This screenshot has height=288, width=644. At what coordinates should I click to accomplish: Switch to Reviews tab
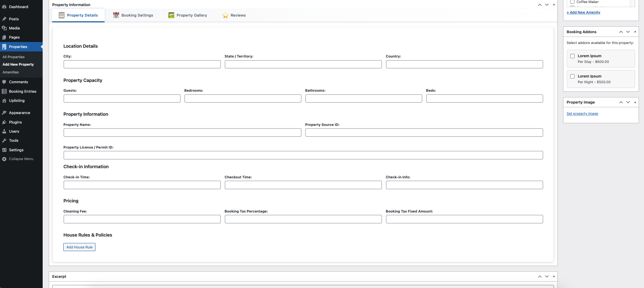tap(234, 15)
